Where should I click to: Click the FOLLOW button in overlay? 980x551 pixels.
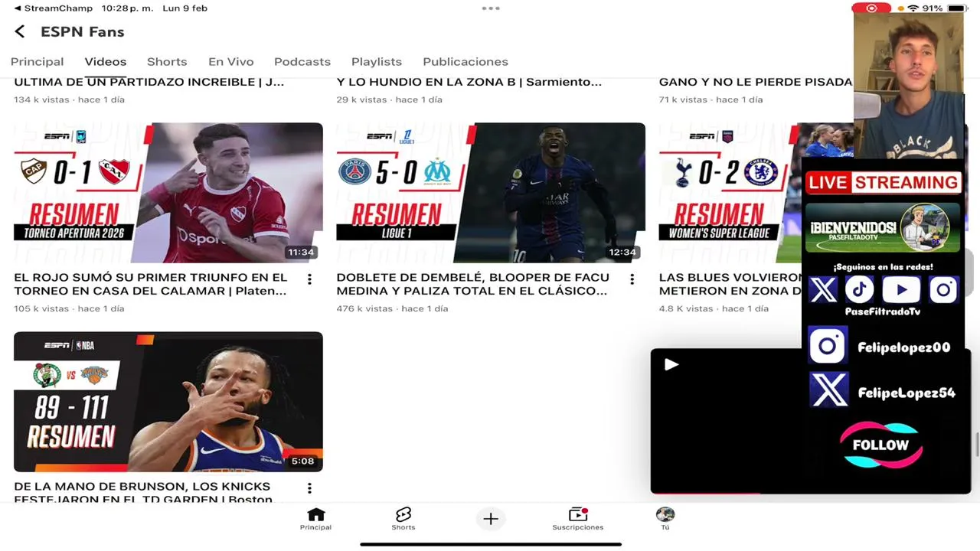[880, 445]
